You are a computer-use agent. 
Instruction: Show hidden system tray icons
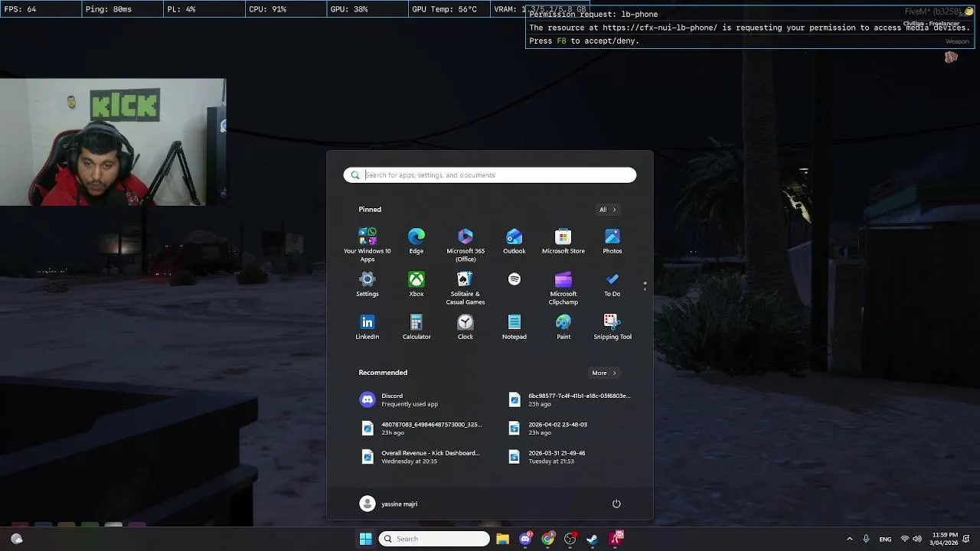[849, 539]
